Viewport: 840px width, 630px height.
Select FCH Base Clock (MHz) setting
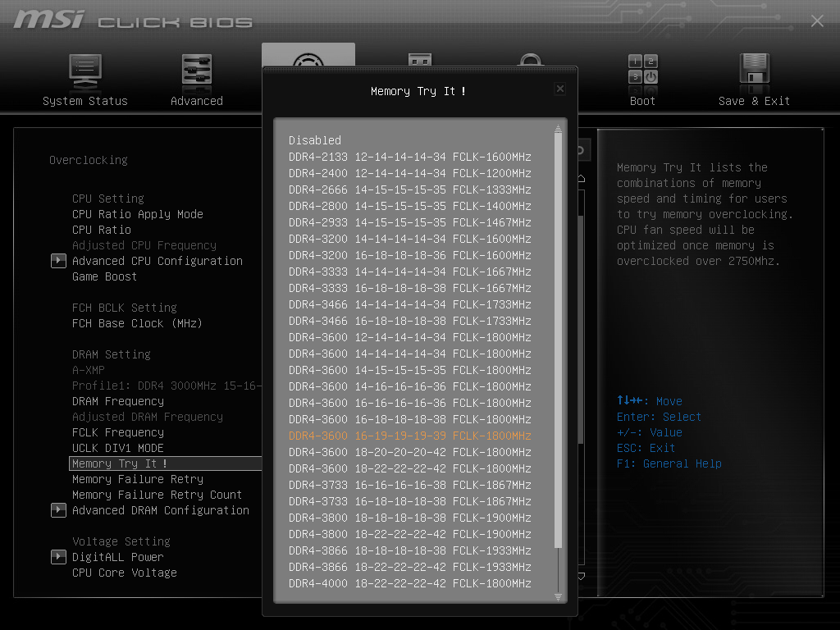coord(137,323)
